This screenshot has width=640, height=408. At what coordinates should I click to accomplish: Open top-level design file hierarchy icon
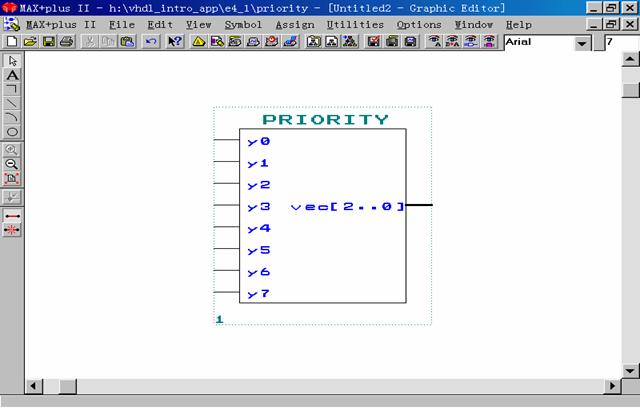[x=350, y=41]
